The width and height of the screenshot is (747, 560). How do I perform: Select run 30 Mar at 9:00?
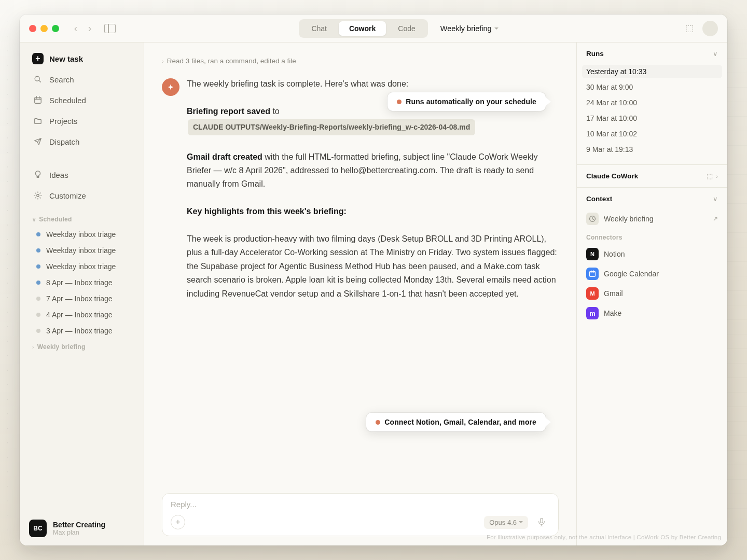652,87
